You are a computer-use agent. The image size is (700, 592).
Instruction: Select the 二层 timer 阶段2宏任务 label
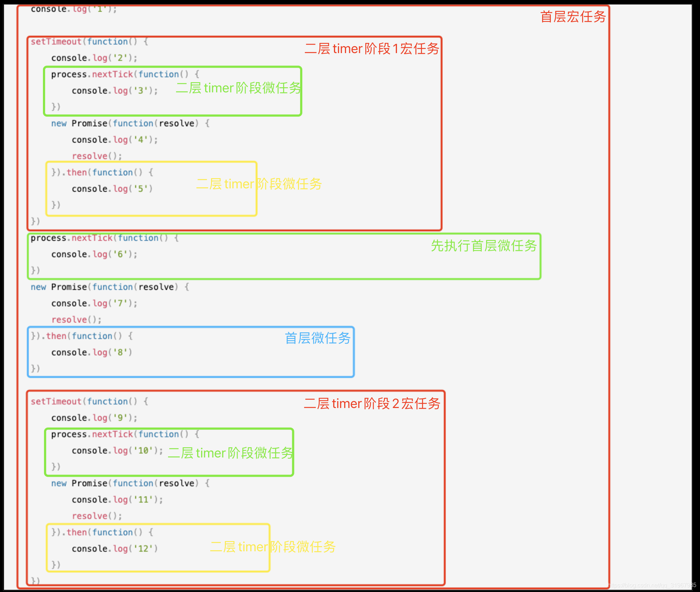click(372, 403)
